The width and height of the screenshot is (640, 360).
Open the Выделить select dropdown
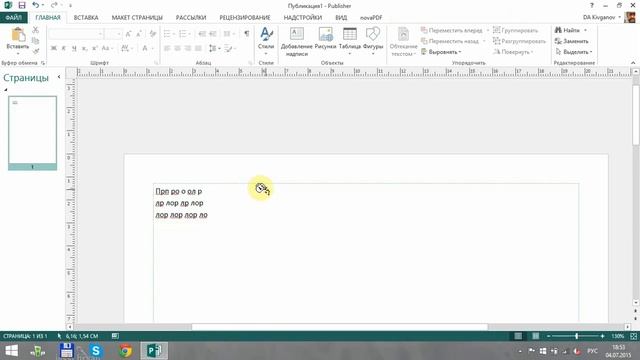pyautogui.click(x=573, y=52)
